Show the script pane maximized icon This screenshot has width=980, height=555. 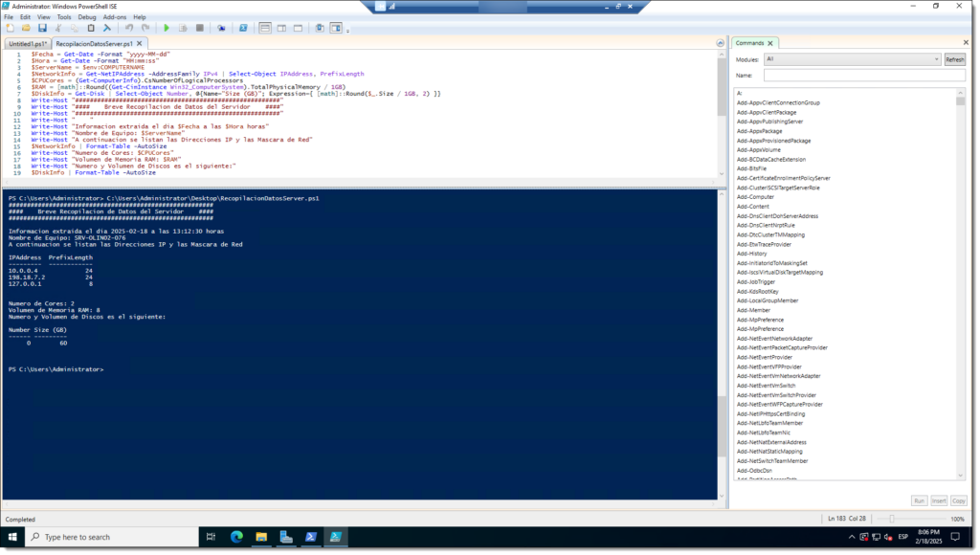coord(299,28)
